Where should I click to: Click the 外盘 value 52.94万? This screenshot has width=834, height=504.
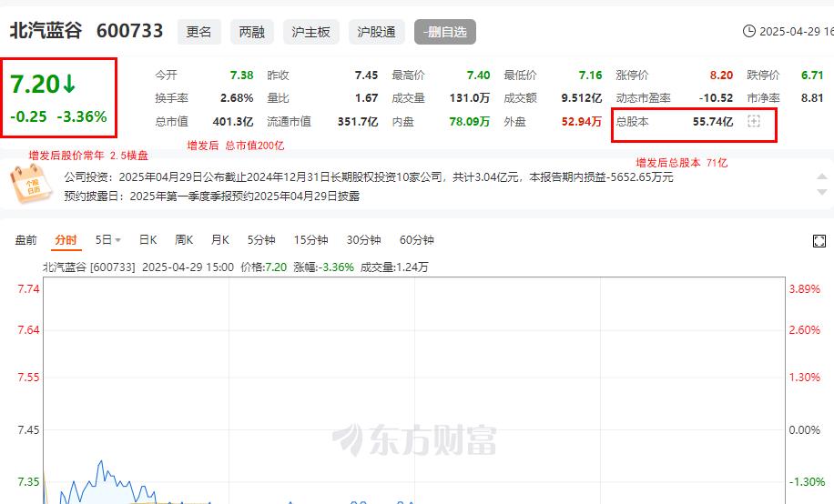[x=582, y=122]
